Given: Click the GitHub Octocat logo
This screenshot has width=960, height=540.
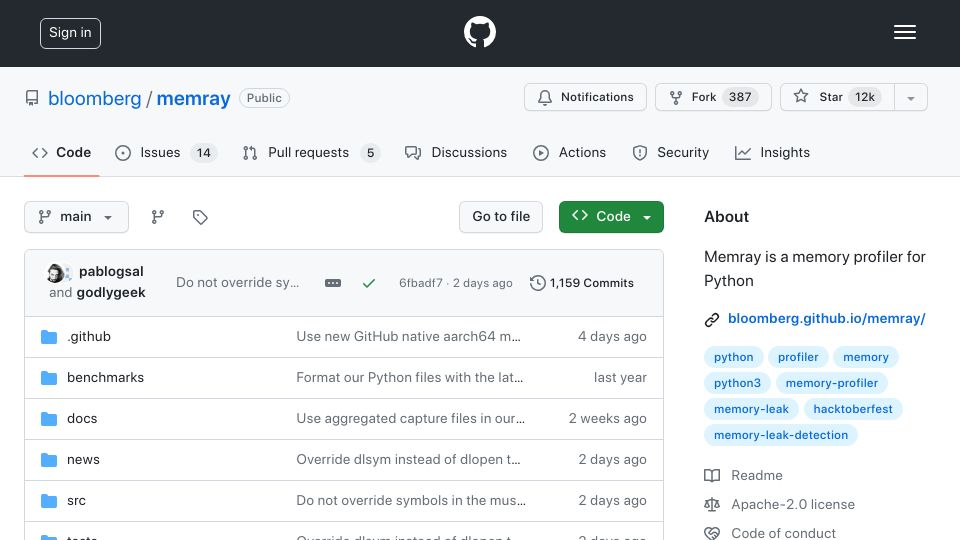Looking at the screenshot, I should tap(479, 32).
